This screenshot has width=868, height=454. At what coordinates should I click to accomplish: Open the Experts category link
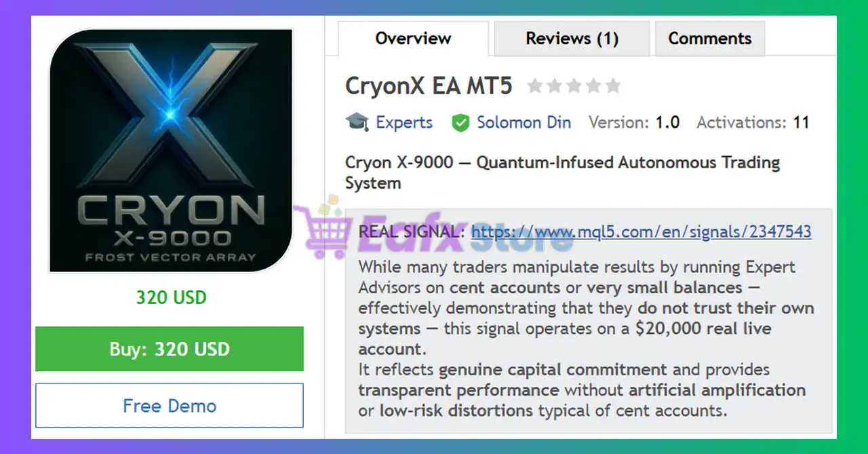point(404,123)
